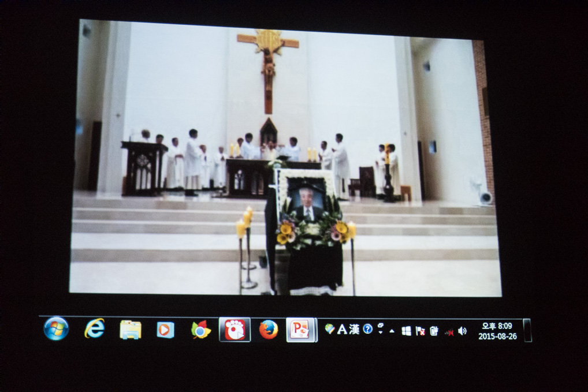
Task: Click the power plug tray icon
Action: (434, 331)
